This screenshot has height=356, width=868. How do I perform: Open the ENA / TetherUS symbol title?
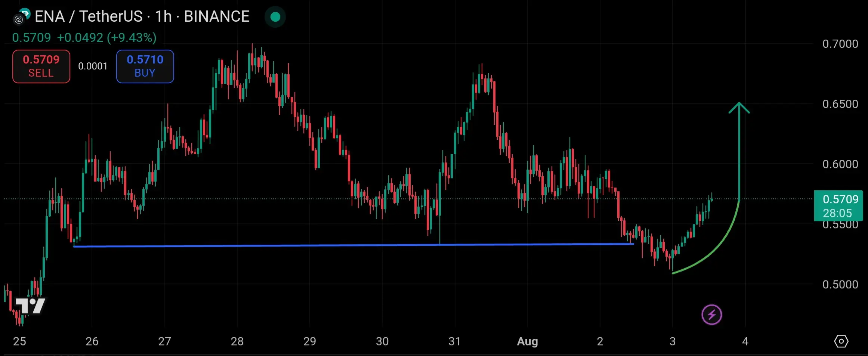point(142,16)
